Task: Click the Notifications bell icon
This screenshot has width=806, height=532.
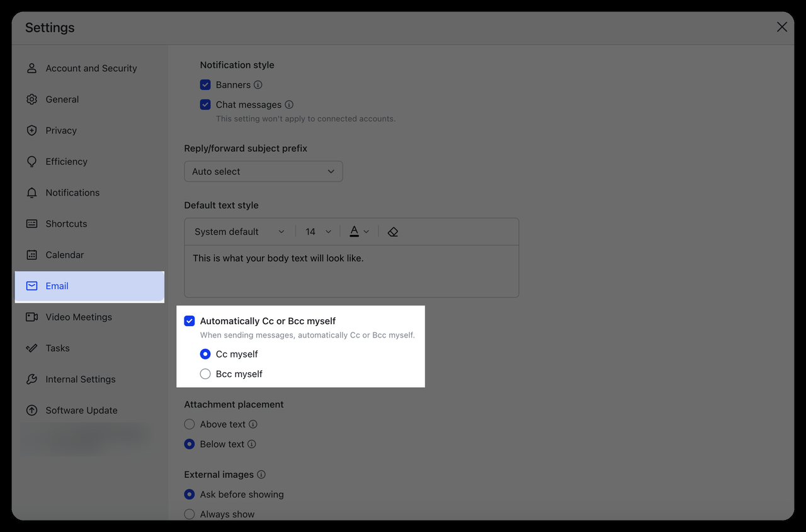Action: [x=31, y=193]
